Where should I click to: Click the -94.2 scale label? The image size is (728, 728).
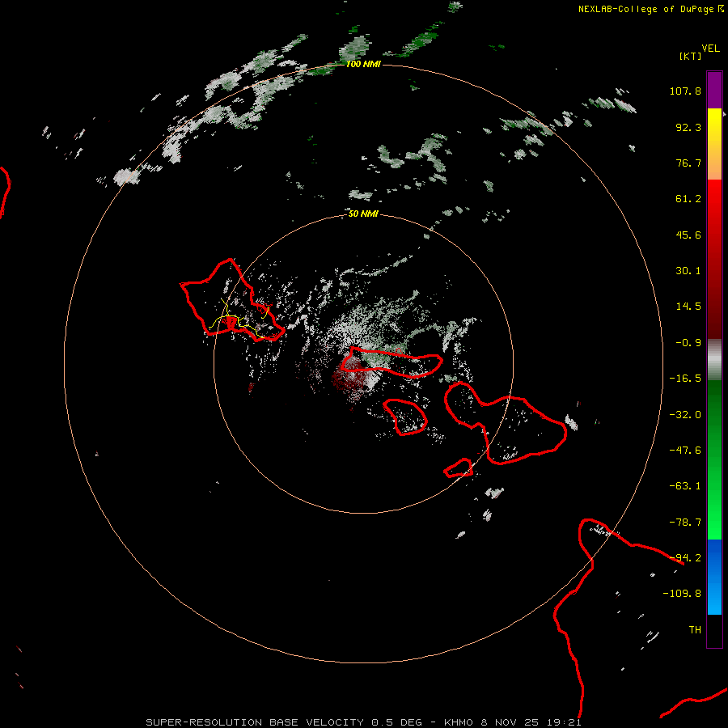click(x=685, y=558)
